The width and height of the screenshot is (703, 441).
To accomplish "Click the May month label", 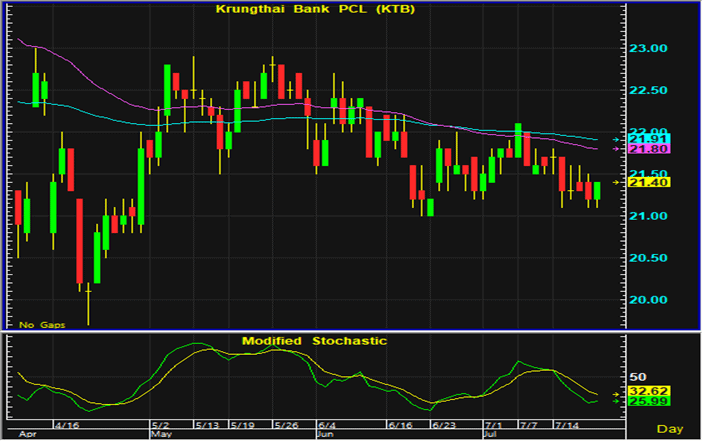I will coord(160,436).
